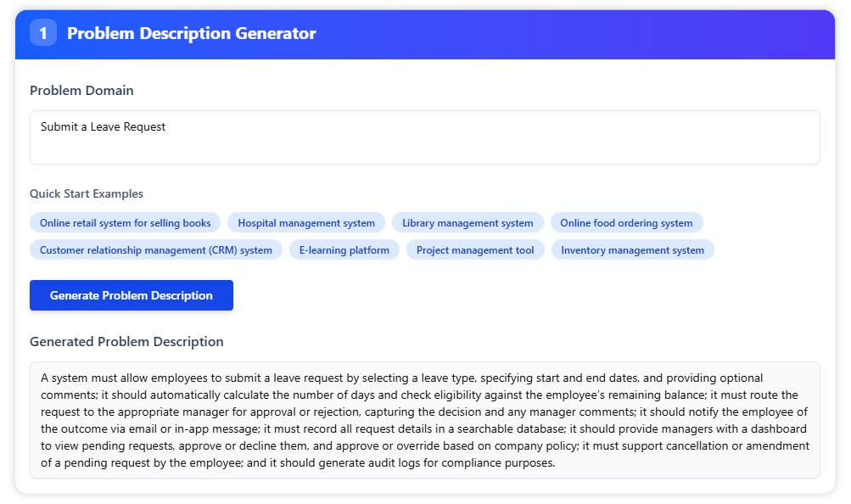Click the Quick Start Examples label
Screen dimensions: 851x504
click(x=87, y=193)
